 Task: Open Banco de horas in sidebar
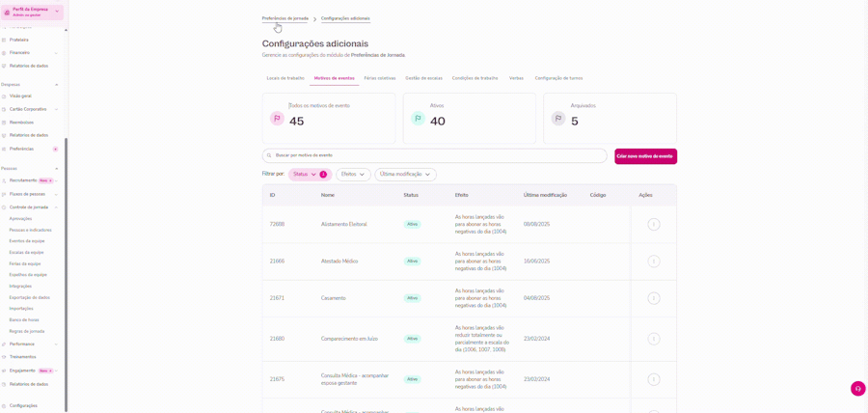(x=24, y=320)
